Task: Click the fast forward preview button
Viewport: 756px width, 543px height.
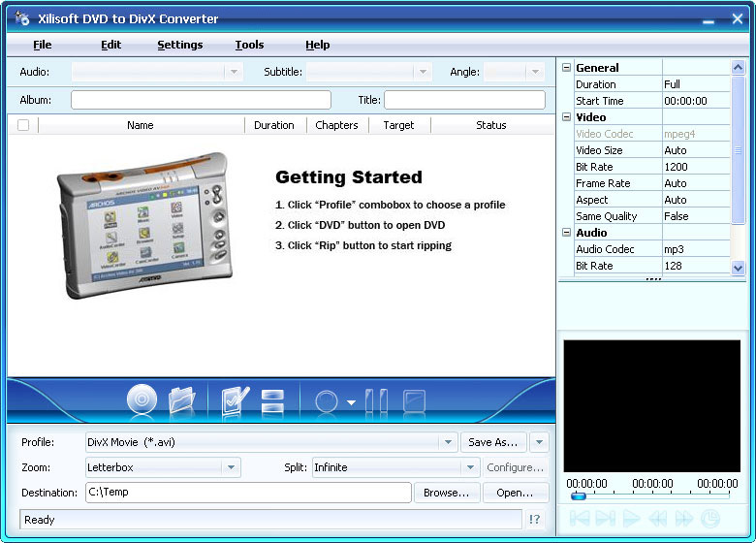Action: point(683,519)
